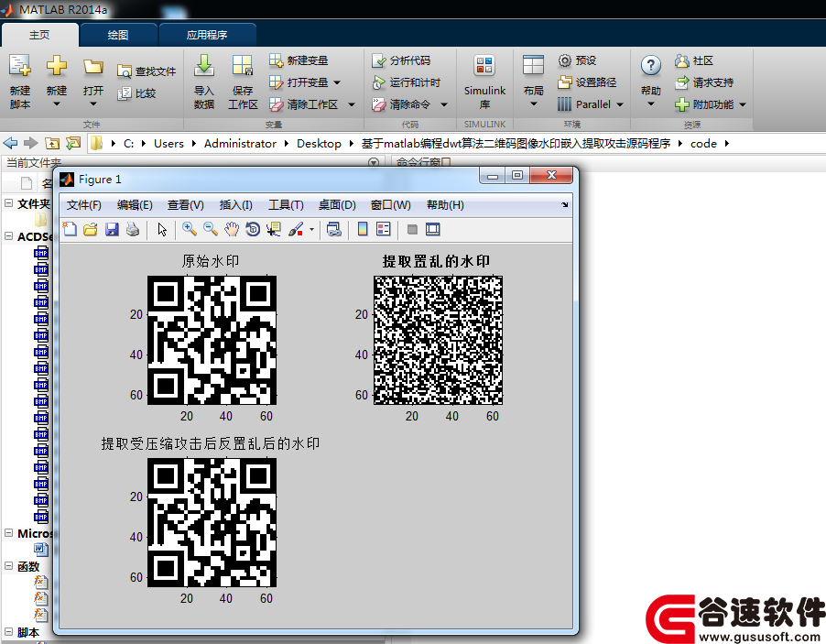Click the New Script icon (新建脚本)

20,82
